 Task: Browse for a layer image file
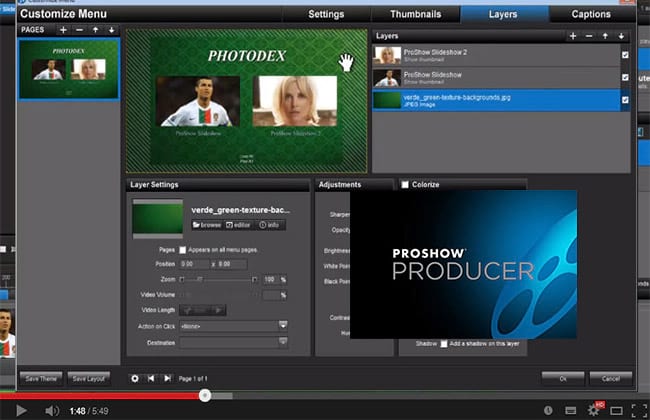[206, 225]
